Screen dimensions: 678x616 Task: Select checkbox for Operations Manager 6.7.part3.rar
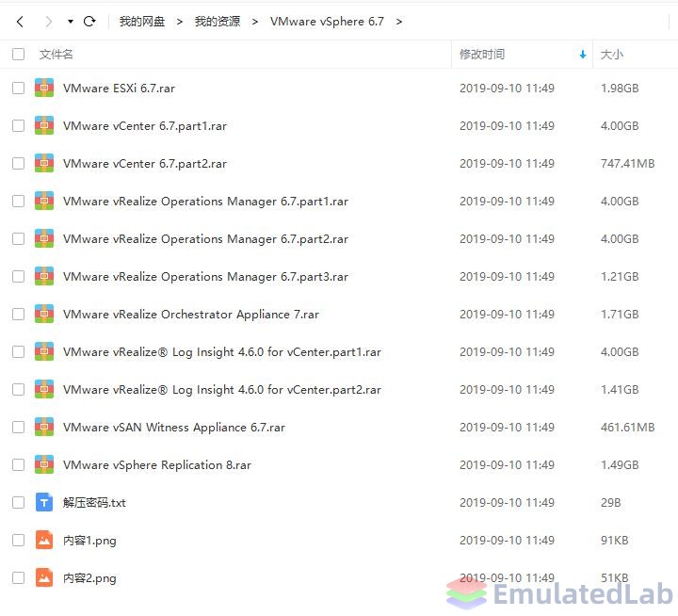pos(18,276)
